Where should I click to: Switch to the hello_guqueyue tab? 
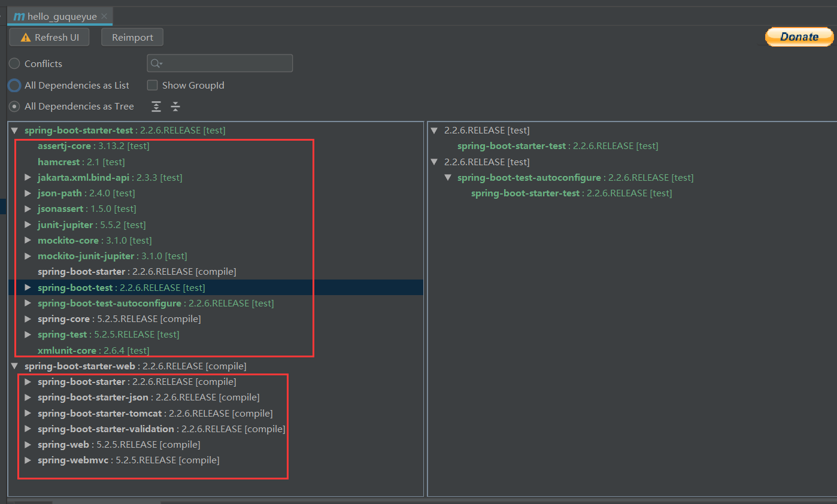click(57, 16)
